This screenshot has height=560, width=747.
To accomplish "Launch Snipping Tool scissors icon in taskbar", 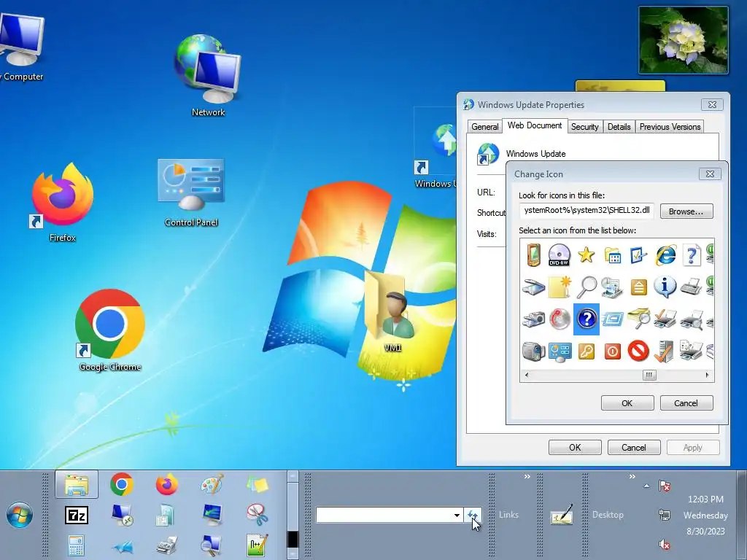I will (x=258, y=515).
